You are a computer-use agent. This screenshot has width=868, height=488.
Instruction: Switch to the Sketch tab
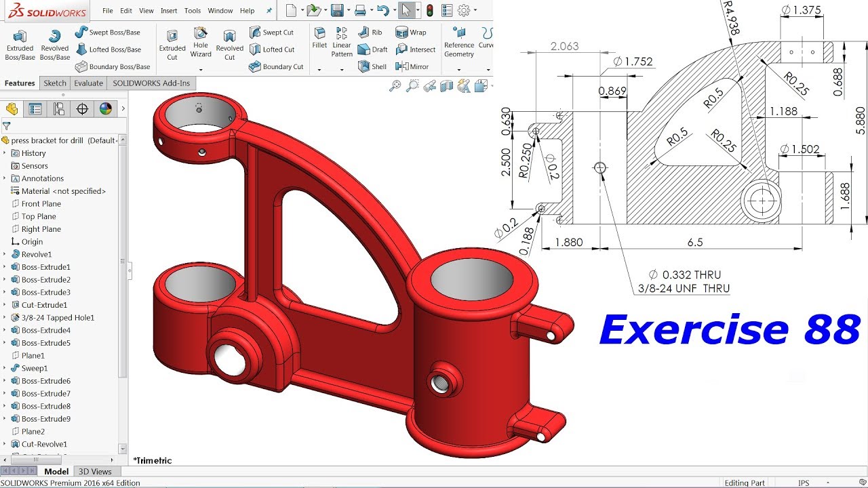55,83
